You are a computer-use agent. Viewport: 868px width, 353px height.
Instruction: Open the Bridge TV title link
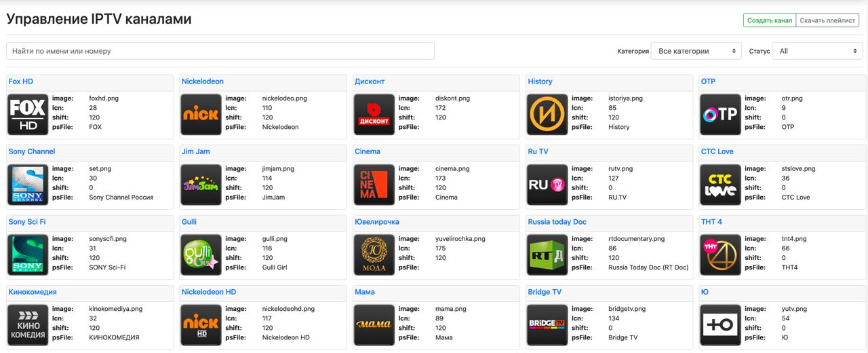click(x=545, y=292)
